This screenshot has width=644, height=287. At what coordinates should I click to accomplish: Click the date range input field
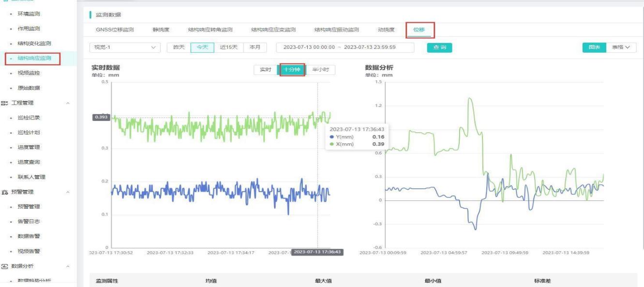click(x=345, y=47)
